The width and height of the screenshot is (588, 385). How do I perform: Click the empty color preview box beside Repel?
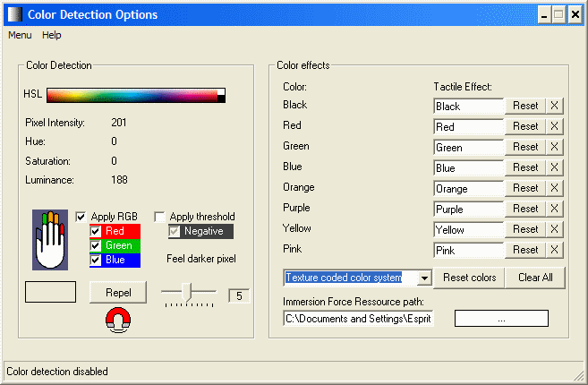[50, 292]
